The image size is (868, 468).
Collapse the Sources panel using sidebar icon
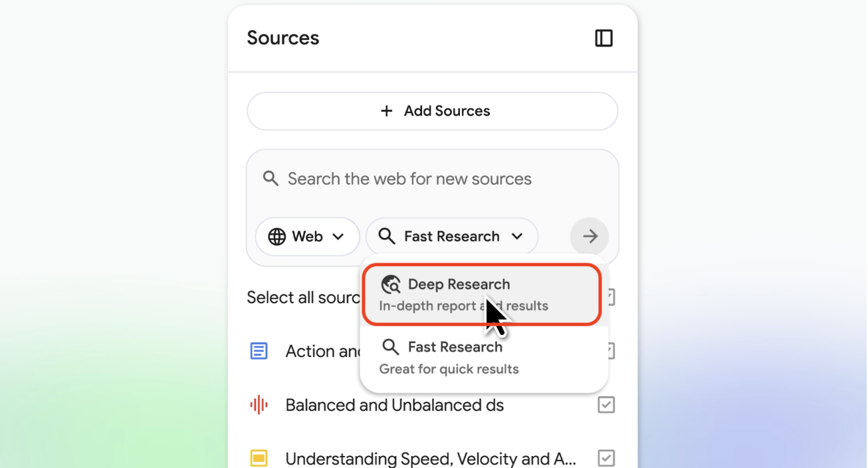[603, 39]
